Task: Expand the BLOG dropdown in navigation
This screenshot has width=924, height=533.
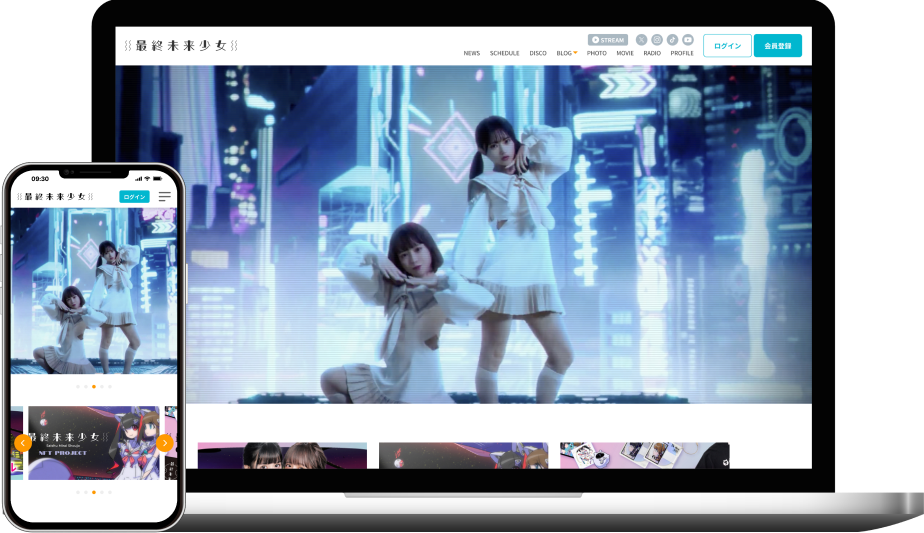Action: coord(567,53)
